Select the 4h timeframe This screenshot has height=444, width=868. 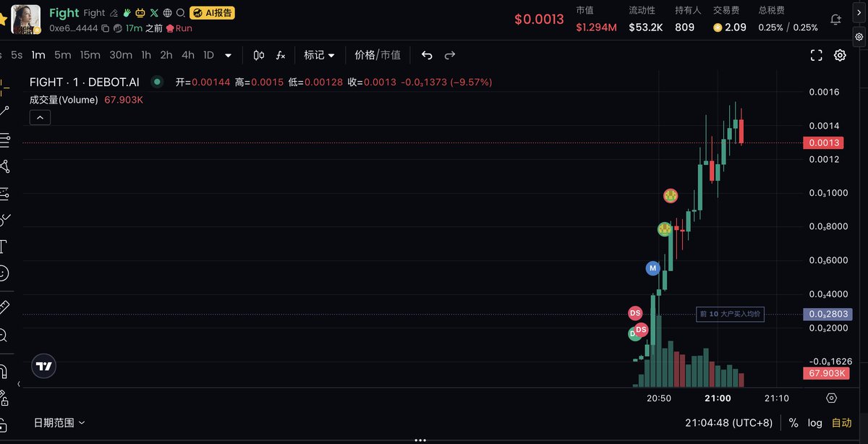pyautogui.click(x=188, y=55)
